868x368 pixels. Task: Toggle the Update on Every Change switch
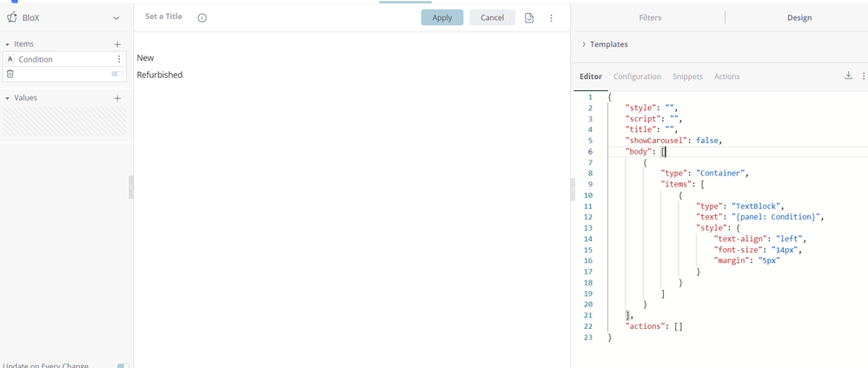(x=123, y=365)
